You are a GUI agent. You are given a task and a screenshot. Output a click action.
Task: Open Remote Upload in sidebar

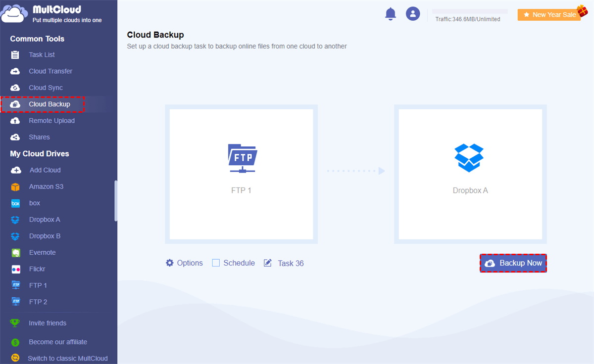coord(51,121)
